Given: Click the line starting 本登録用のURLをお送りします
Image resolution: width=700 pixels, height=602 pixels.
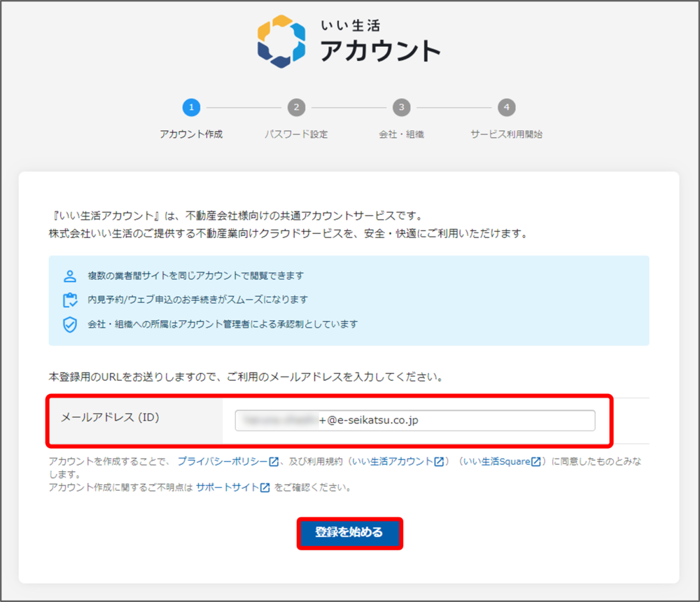Looking at the screenshot, I should click(x=246, y=377).
